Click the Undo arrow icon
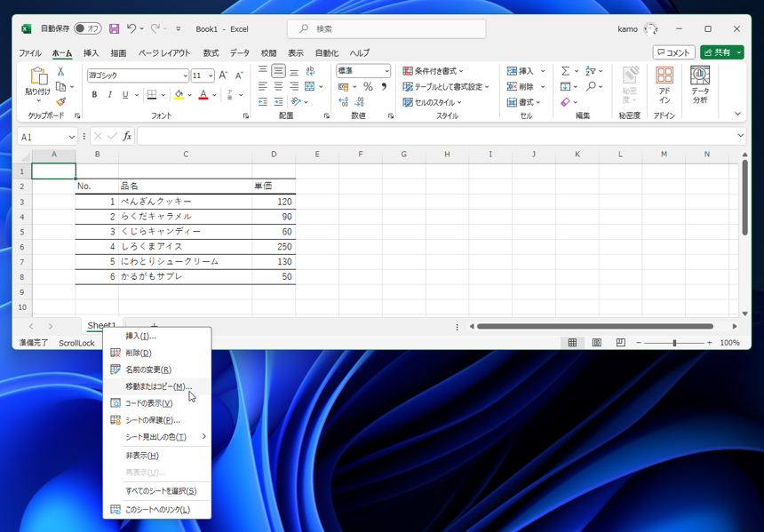The width and height of the screenshot is (764, 532). 131,28
